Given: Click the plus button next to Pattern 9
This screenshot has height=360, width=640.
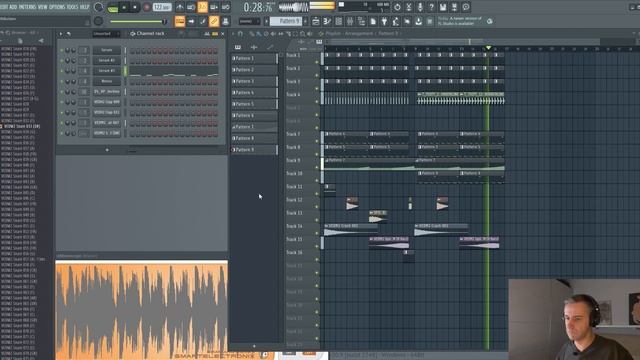Looking at the screenshot, I should click(306, 21).
